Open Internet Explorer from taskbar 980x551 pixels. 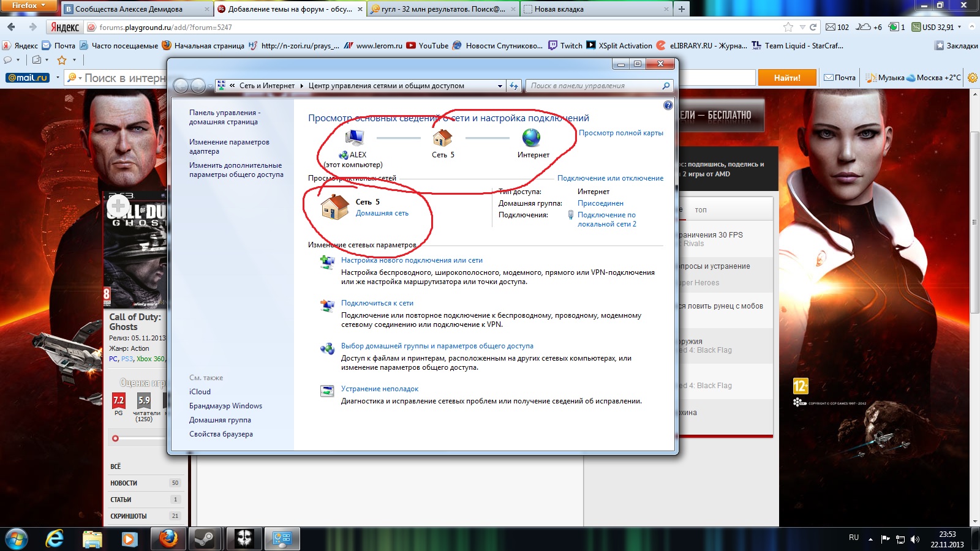point(55,539)
